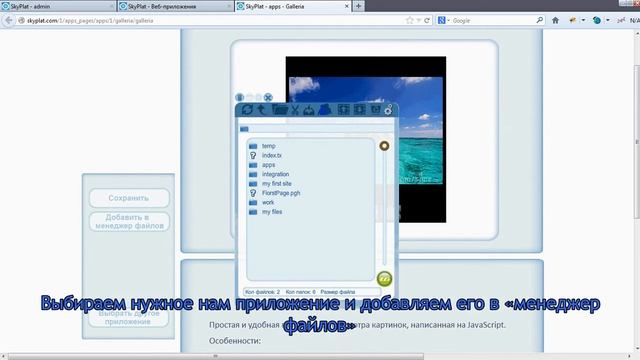Screen dimensions: 640x360
Task: Click the round knob of the file list scrollbar
Action: (384, 146)
